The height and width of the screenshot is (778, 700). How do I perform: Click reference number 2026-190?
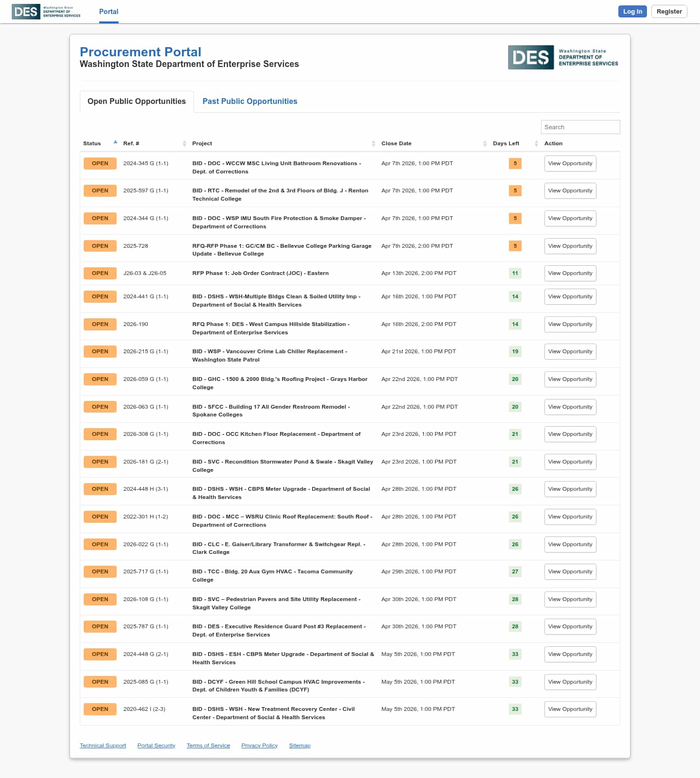(136, 324)
